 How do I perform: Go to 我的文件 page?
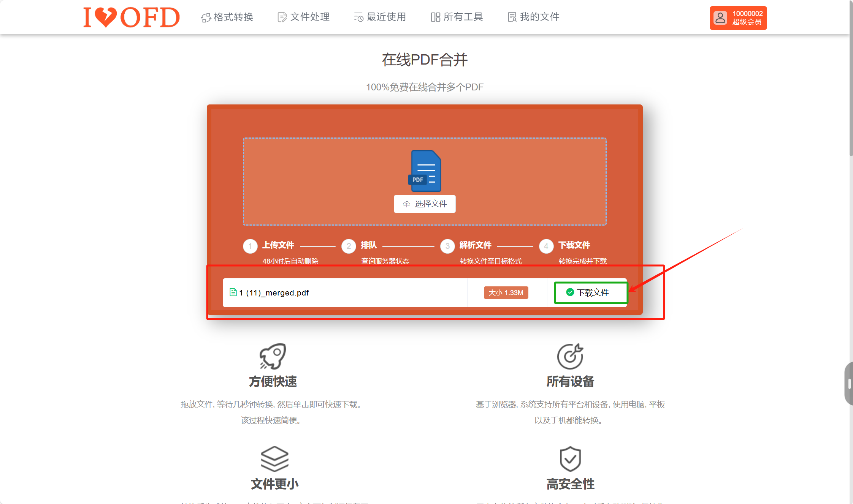pos(533,17)
